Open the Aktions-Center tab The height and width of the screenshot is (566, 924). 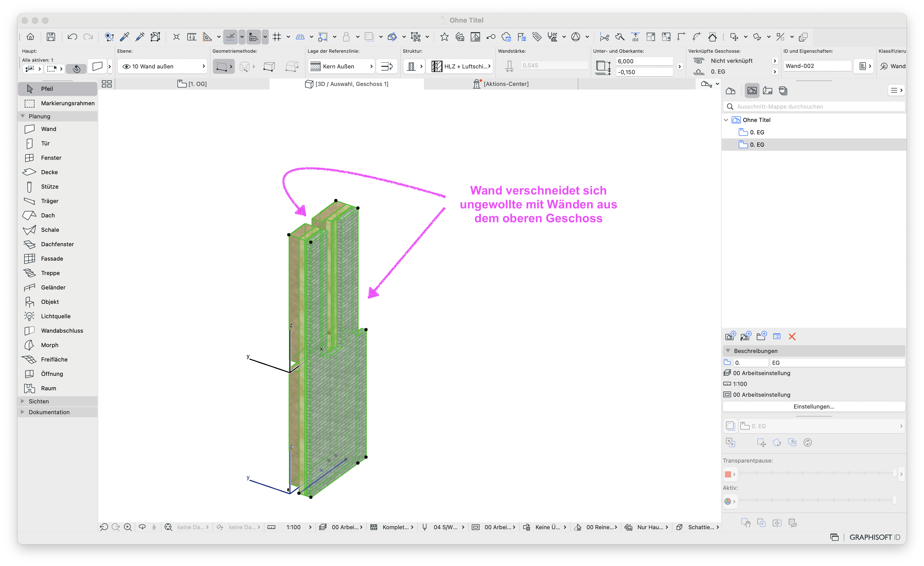(501, 84)
